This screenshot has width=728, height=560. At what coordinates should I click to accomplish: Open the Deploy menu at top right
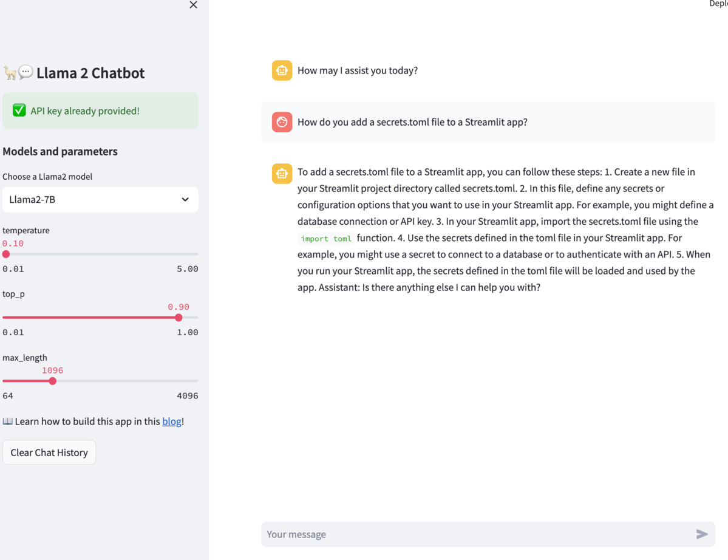click(x=719, y=4)
